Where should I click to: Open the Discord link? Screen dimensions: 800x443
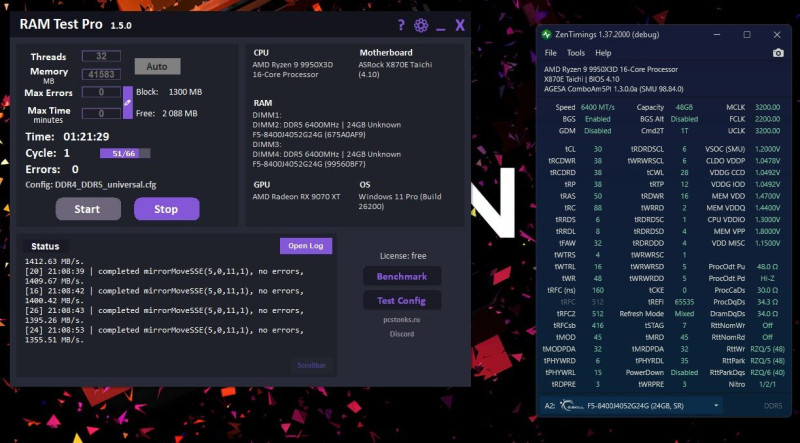click(x=402, y=334)
